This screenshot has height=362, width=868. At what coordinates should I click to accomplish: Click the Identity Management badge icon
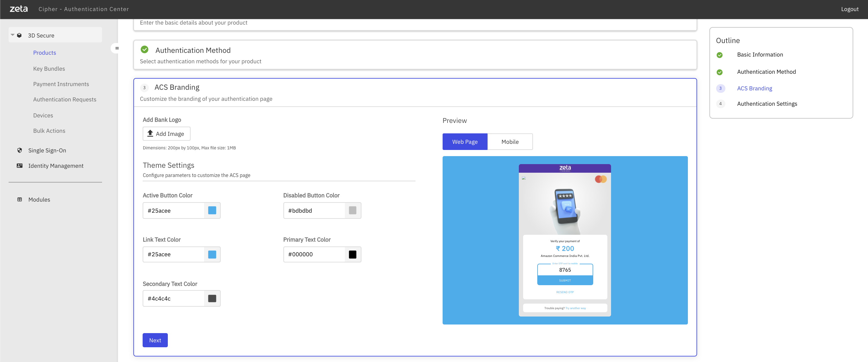20,165
